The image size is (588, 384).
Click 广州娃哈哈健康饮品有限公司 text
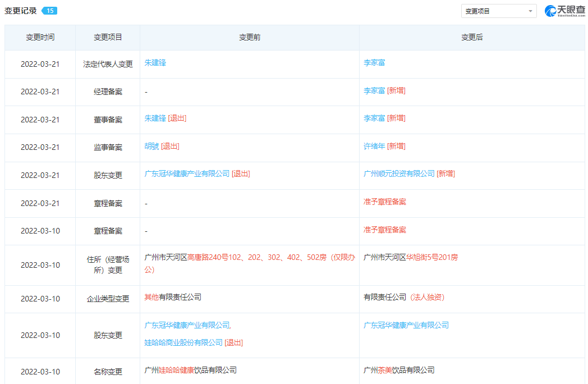191,370
